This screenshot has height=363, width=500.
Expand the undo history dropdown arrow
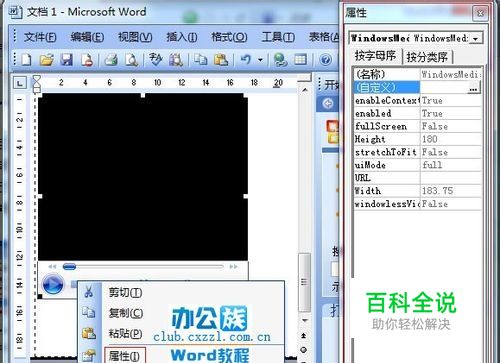click(260, 60)
